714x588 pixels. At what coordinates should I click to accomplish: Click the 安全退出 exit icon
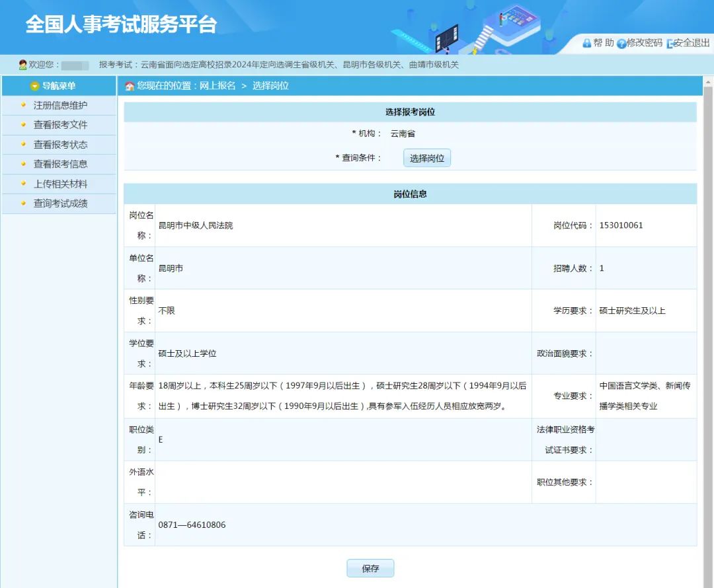click(669, 44)
